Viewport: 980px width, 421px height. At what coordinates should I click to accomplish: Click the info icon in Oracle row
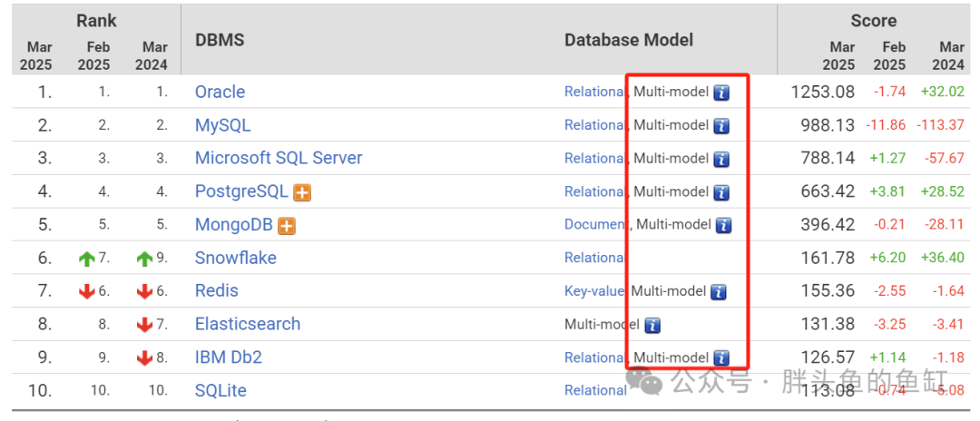[x=721, y=93]
